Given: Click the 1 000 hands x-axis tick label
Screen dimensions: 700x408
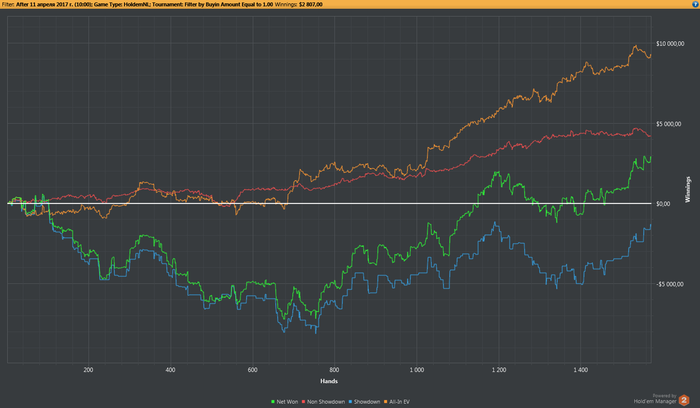Looking at the screenshot, I should coord(417,370).
